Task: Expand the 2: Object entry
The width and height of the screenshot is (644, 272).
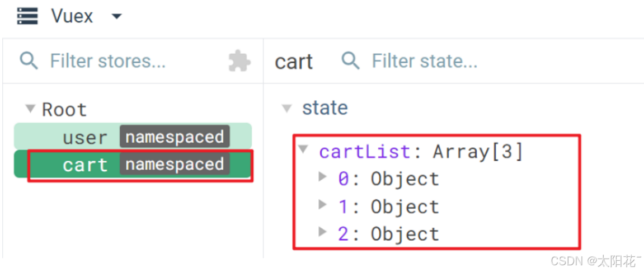Action: pos(323,232)
